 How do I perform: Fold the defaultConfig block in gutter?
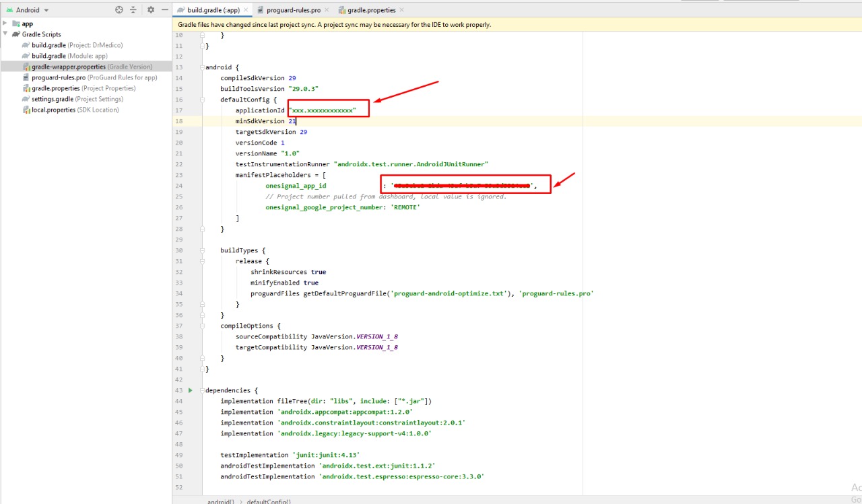201,100
